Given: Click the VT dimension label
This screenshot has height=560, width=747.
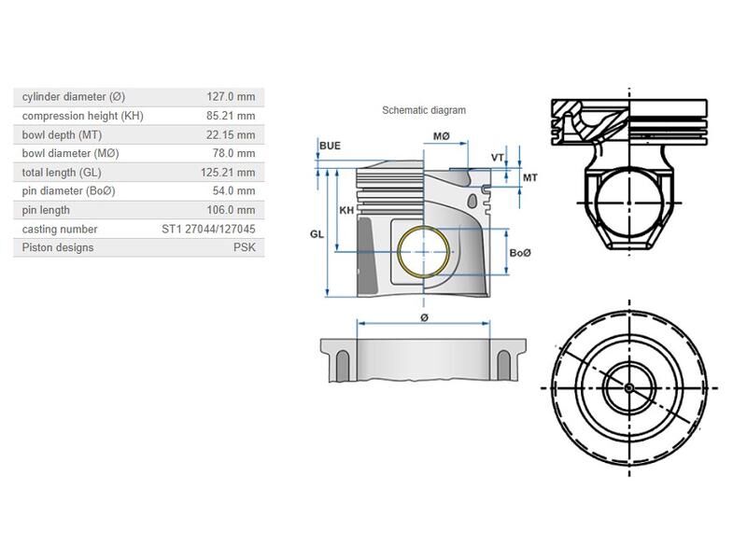Looking at the screenshot, I should click(500, 158).
